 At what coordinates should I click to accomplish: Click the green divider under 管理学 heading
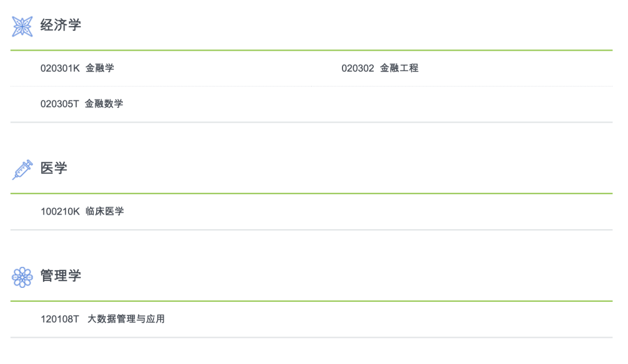[312, 301]
